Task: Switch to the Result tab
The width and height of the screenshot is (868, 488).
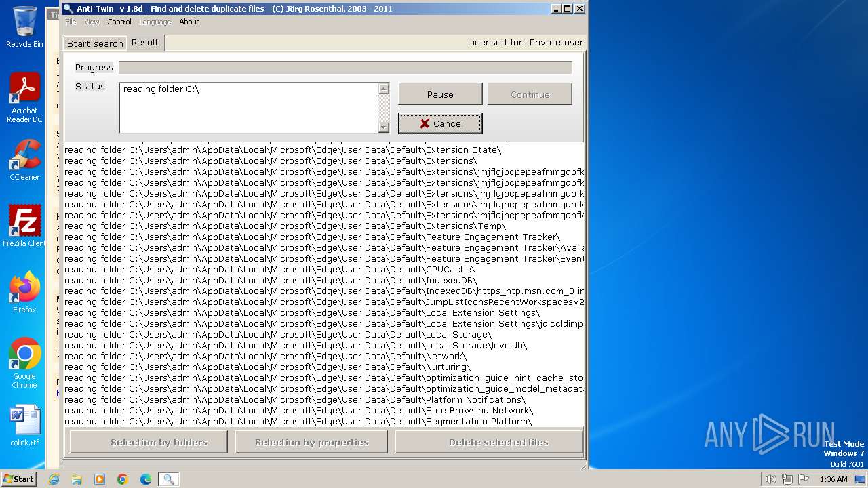Action: [145, 42]
